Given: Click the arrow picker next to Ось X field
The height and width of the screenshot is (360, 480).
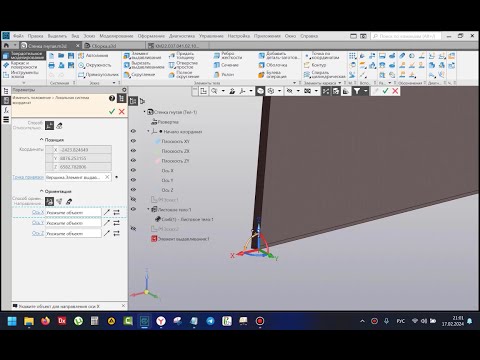Looking at the screenshot, I should tap(107, 212).
